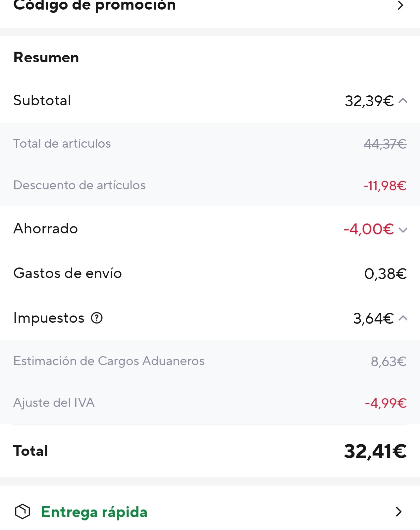
Task: Tap the Gastos de envío row
Action: pyautogui.click(x=210, y=273)
